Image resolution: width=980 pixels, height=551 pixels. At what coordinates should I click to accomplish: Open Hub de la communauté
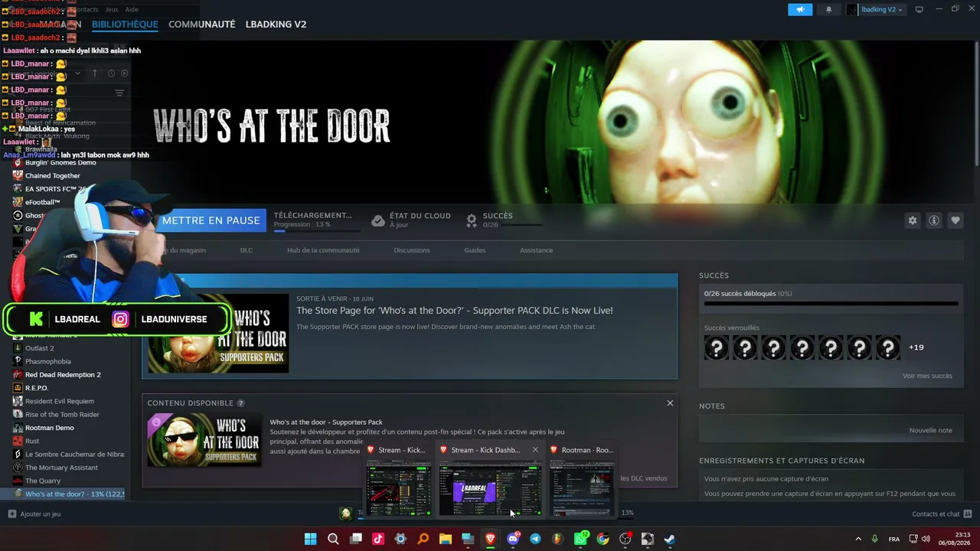[323, 250]
